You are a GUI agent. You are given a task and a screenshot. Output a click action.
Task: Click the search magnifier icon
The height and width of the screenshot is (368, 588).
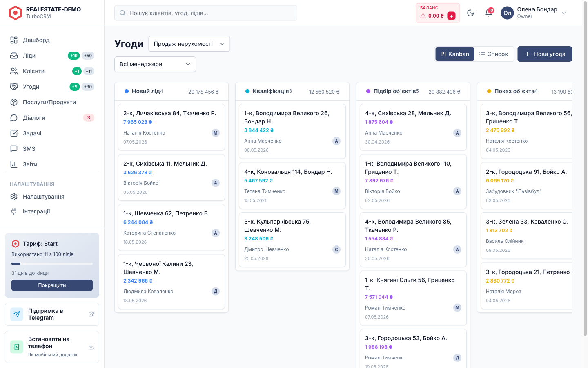(122, 13)
